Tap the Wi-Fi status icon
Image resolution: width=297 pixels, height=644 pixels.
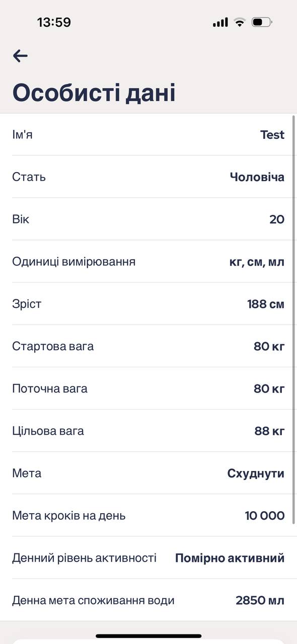tap(240, 22)
